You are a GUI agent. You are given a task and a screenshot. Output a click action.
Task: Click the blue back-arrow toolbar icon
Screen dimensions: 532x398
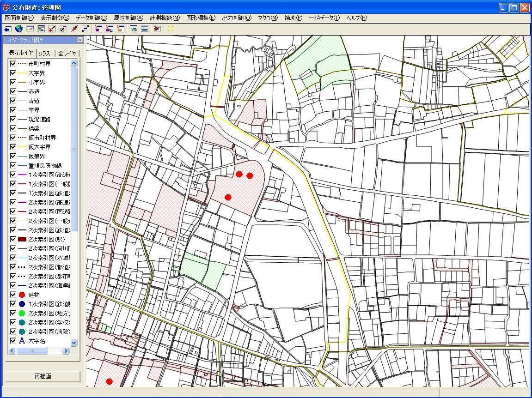8,29
